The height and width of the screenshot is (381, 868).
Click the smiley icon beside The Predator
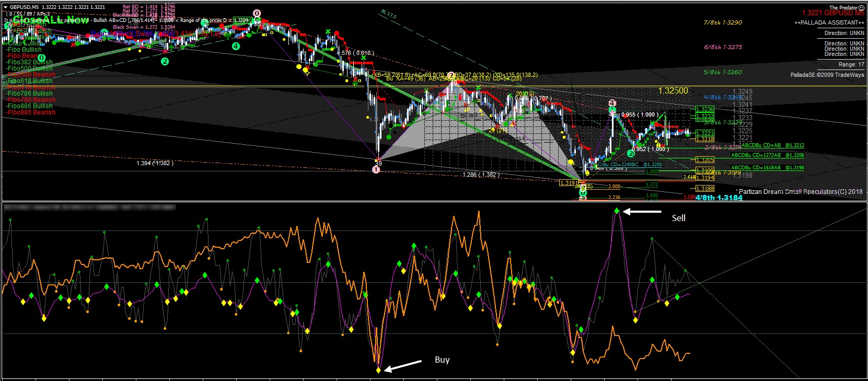[x=861, y=7]
